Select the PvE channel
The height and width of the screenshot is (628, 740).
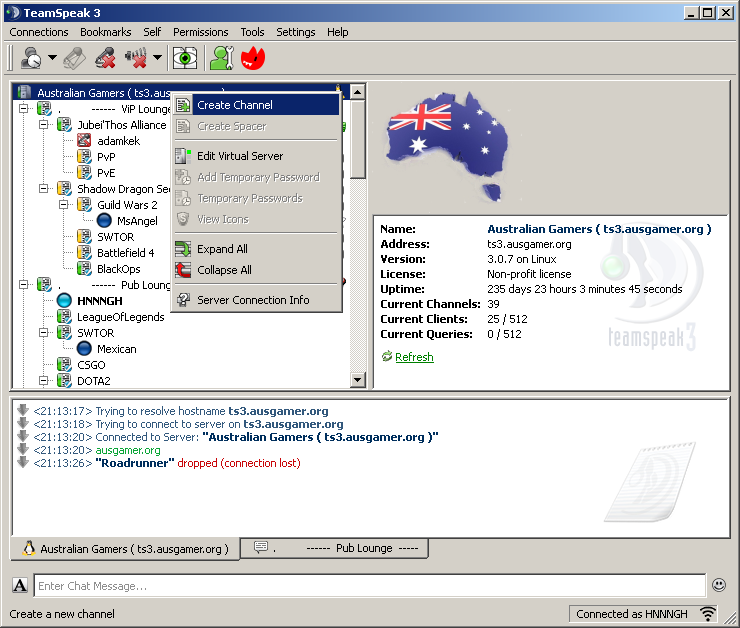[106, 173]
